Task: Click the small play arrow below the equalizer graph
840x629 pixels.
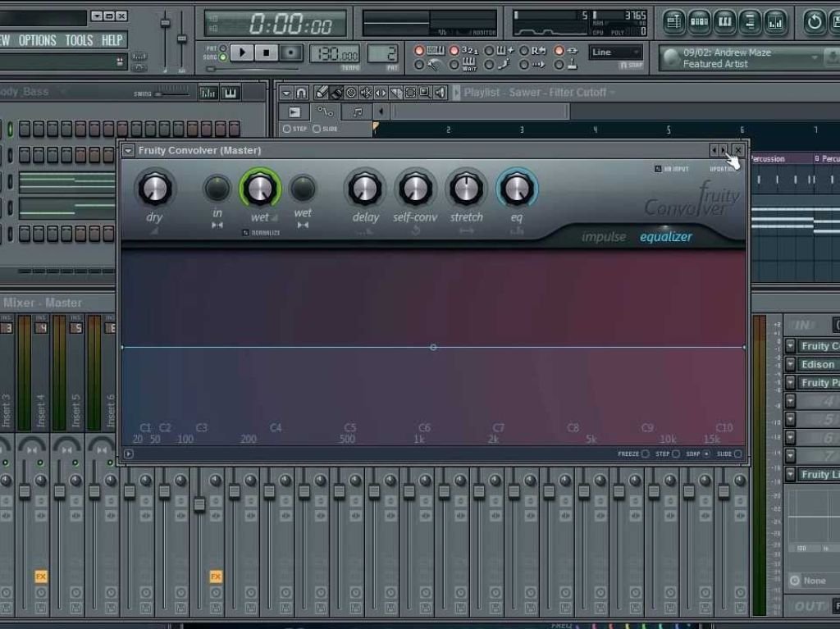Action: click(x=129, y=454)
